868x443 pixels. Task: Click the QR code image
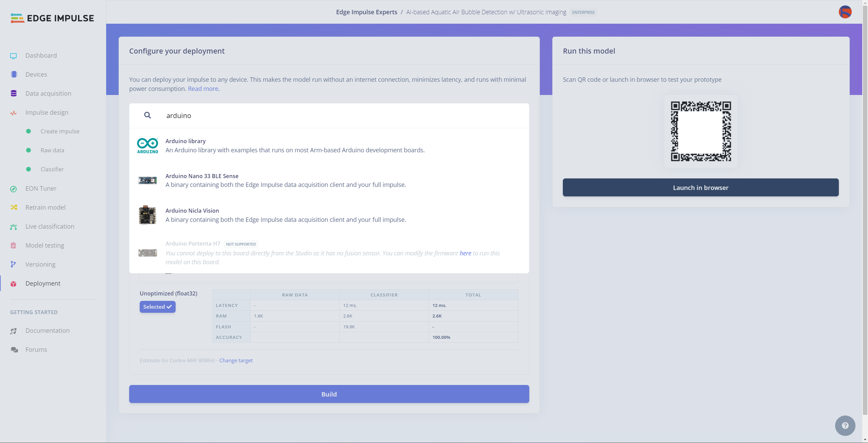pyautogui.click(x=701, y=131)
